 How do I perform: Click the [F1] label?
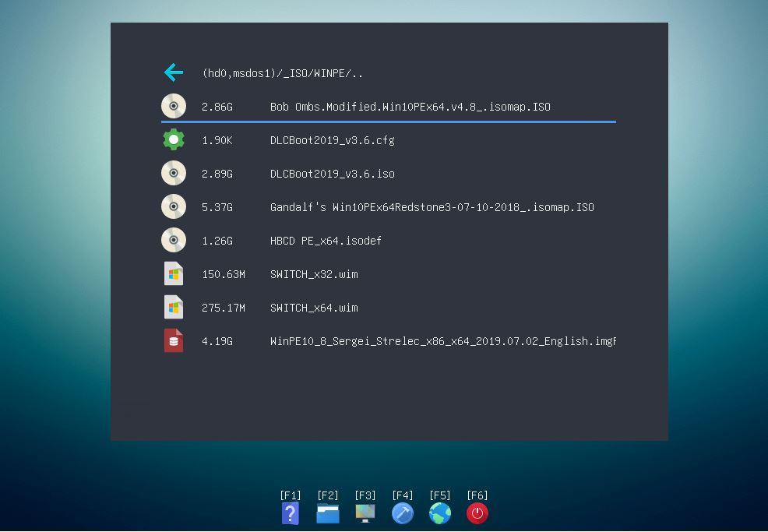(291, 495)
